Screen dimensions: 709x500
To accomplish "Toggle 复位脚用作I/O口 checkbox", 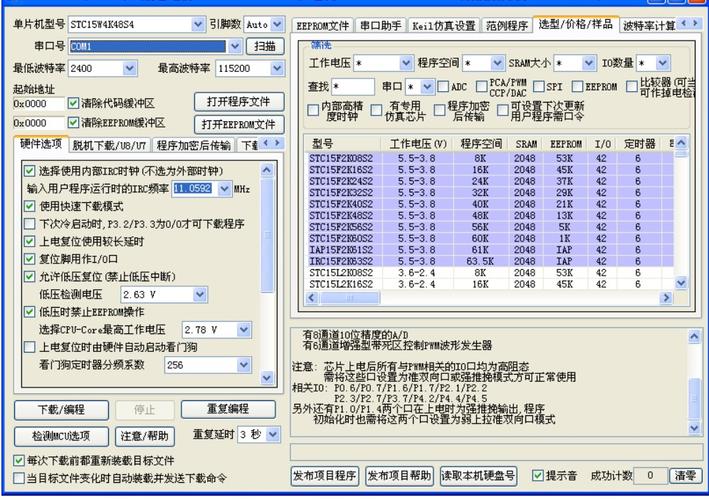I will click(x=29, y=259).
